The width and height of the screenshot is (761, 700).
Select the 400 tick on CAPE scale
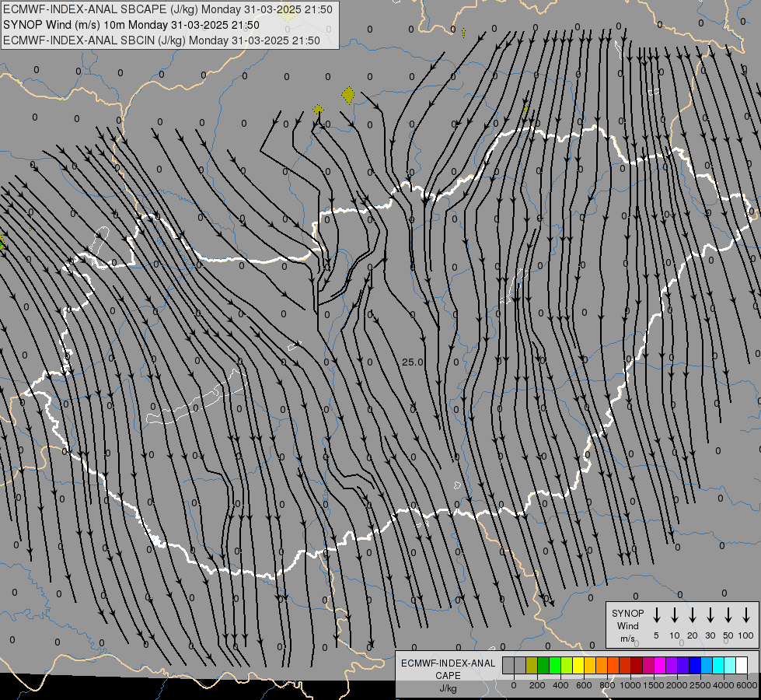pos(560,685)
